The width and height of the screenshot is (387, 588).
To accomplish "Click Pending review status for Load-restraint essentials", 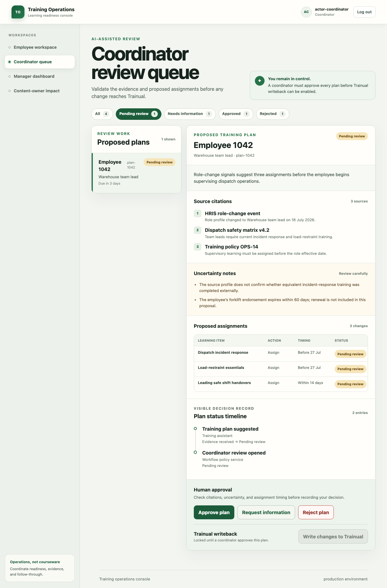I will 350,369.
